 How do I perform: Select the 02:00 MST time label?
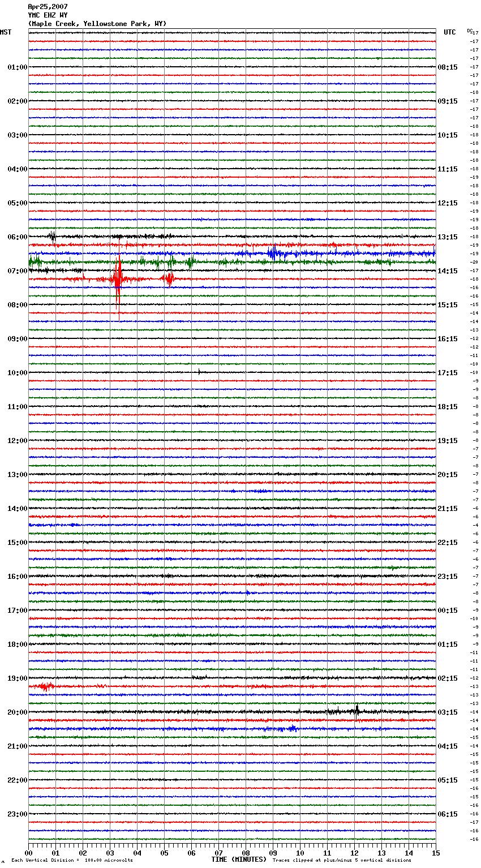click(x=17, y=101)
